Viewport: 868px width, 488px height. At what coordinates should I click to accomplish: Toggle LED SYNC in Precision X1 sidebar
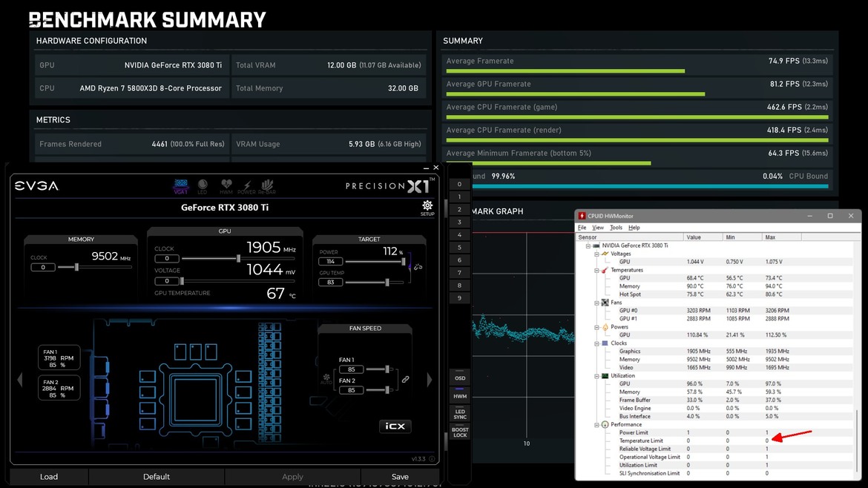pos(460,415)
